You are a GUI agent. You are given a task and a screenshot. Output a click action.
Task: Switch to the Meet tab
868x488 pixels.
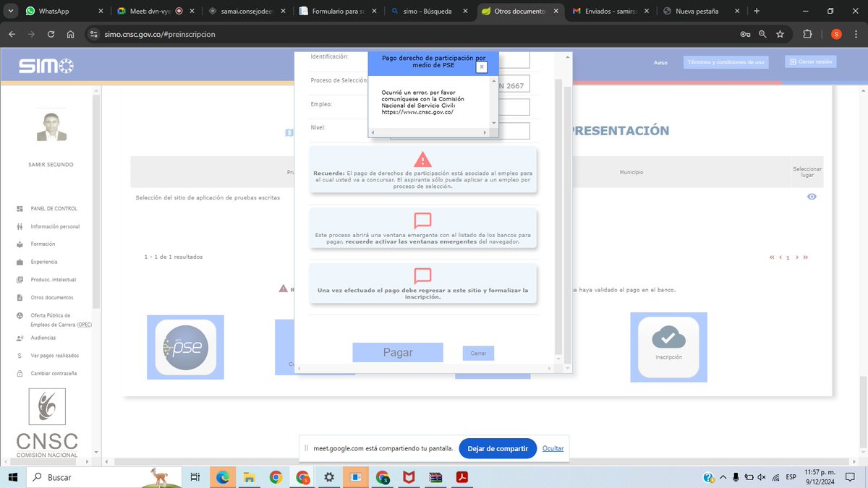pos(154,12)
